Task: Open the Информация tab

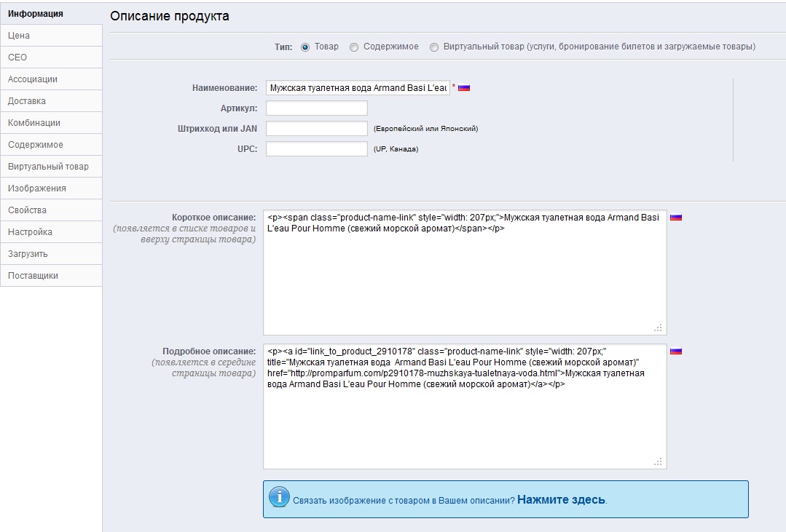Action: click(51, 14)
